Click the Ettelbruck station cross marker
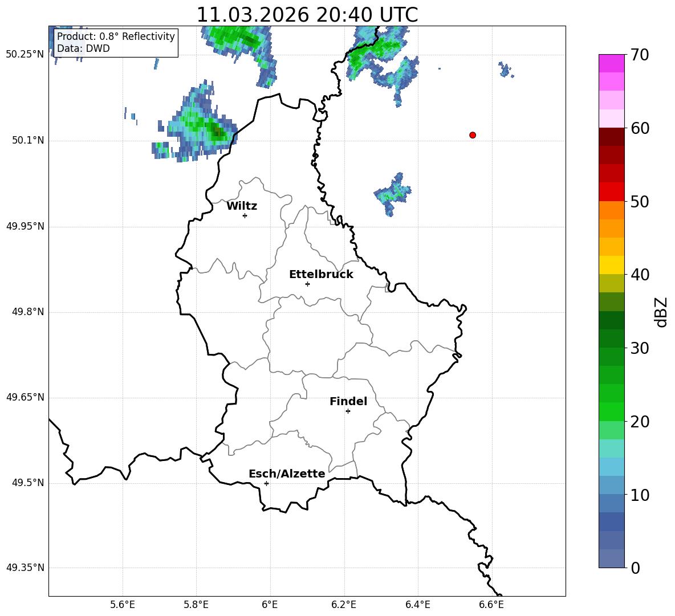The width and height of the screenshot is (675, 616). click(307, 284)
